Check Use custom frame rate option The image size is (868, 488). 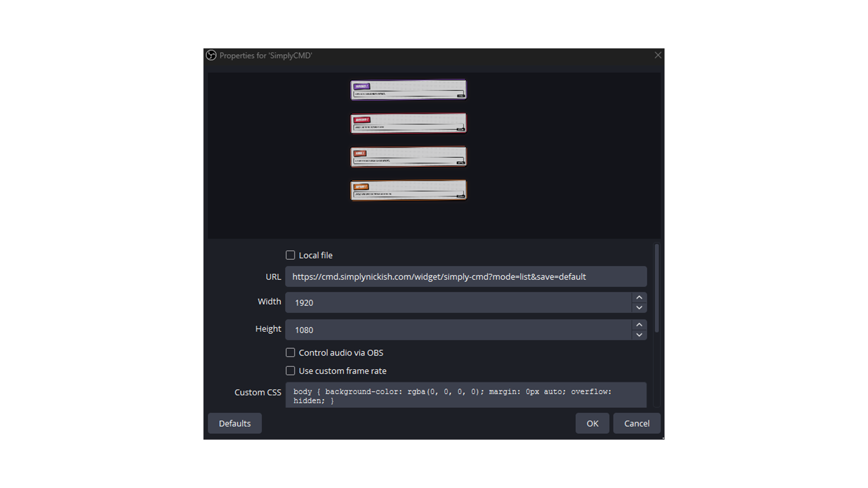pyautogui.click(x=290, y=371)
